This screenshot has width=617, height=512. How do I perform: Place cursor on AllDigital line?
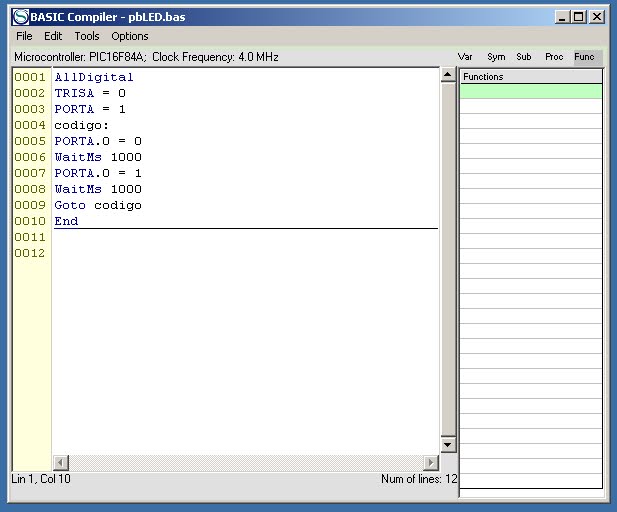(94, 77)
